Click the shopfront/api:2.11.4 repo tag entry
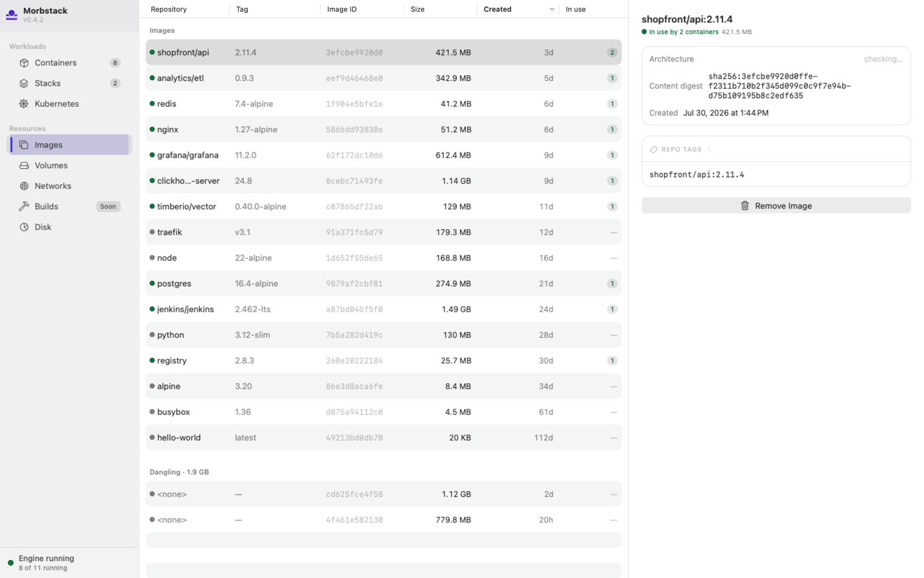 tap(696, 175)
